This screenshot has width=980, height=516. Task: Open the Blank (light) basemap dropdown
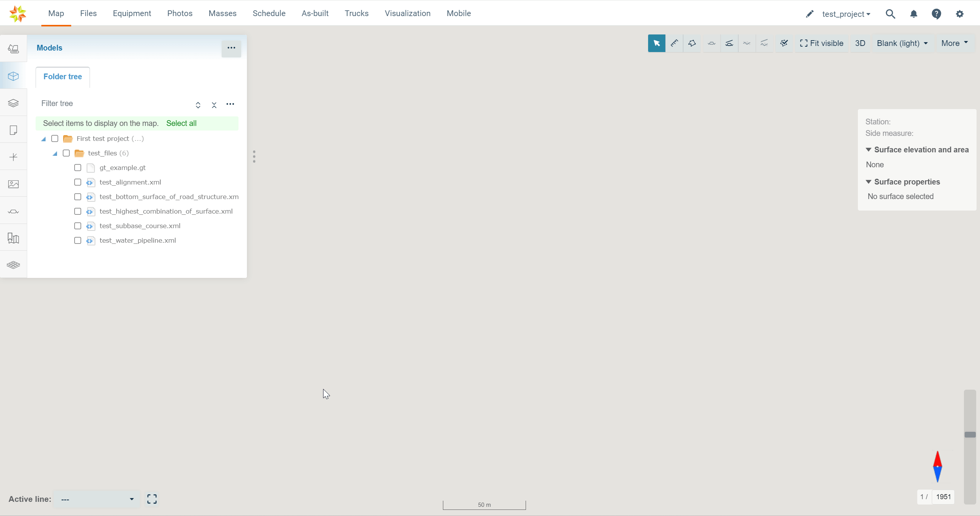(x=902, y=43)
